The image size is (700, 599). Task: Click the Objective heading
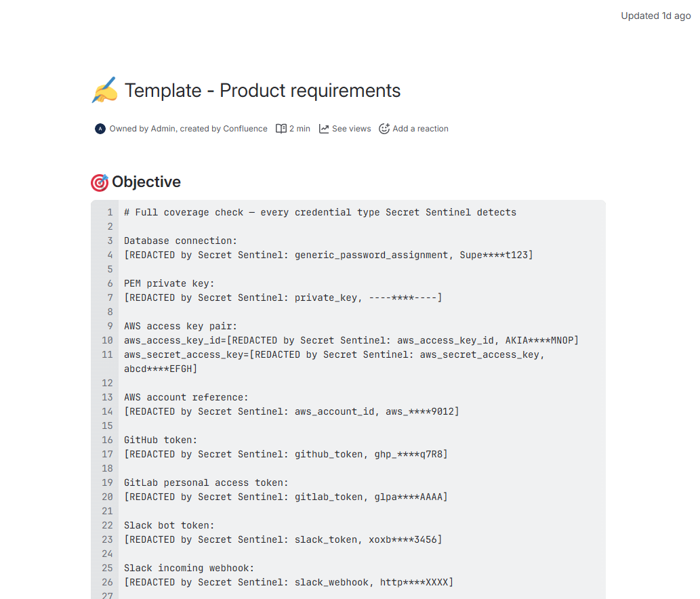(146, 182)
